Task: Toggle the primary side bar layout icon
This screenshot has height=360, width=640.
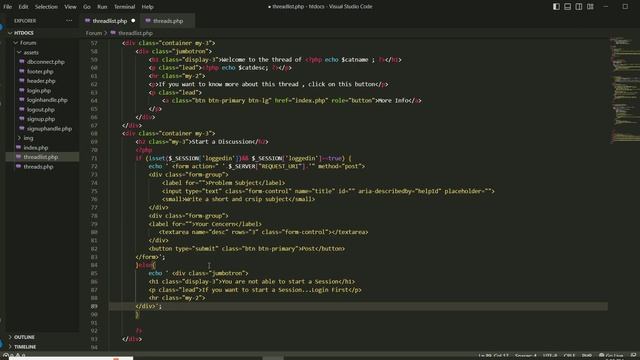Action: pyautogui.click(x=556, y=7)
